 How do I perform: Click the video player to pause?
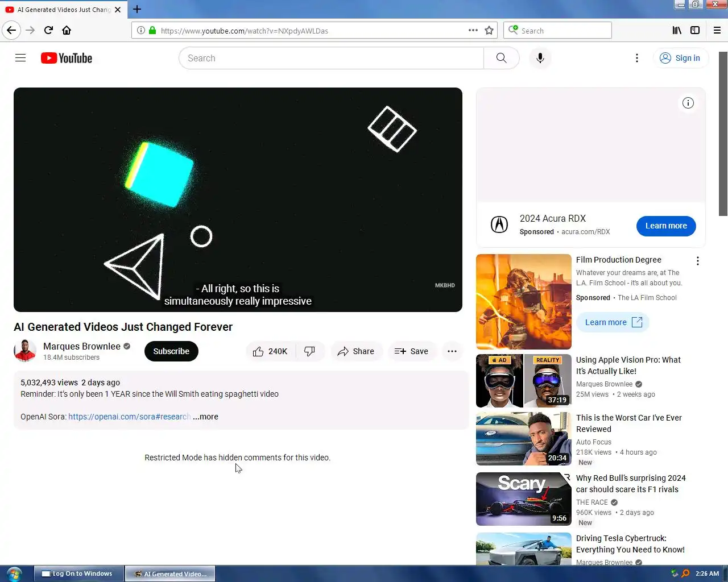[238, 199]
